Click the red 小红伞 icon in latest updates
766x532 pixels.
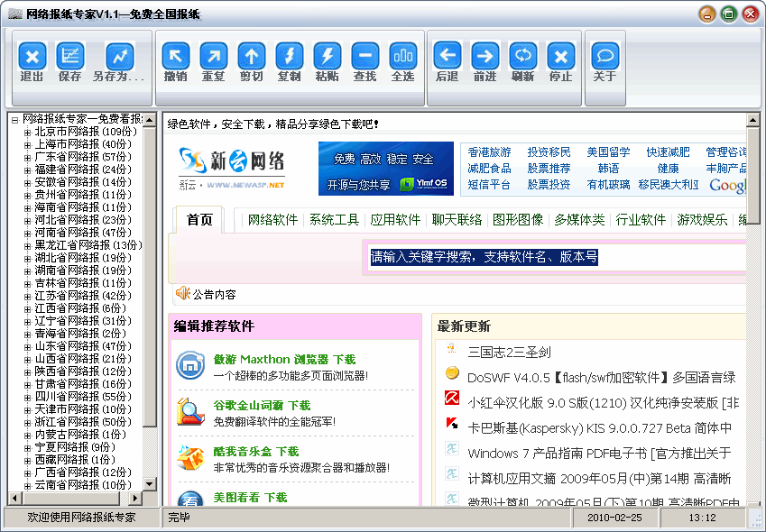click(x=452, y=398)
